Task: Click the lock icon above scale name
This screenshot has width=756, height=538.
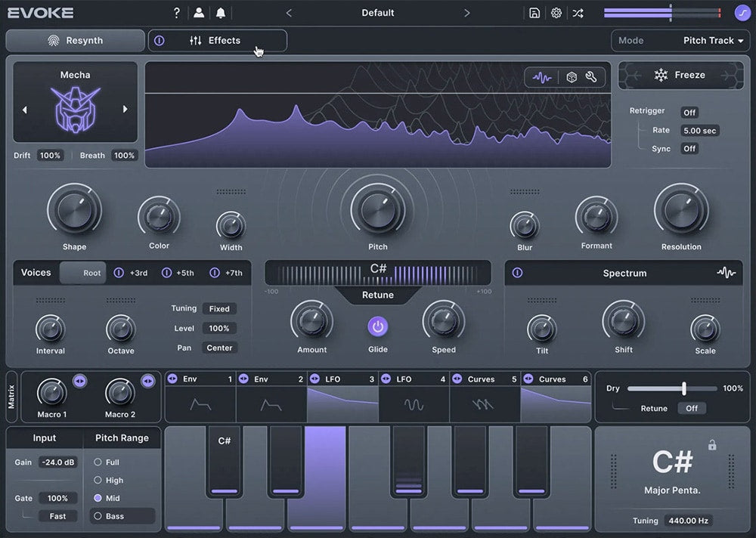Action: click(x=712, y=446)
